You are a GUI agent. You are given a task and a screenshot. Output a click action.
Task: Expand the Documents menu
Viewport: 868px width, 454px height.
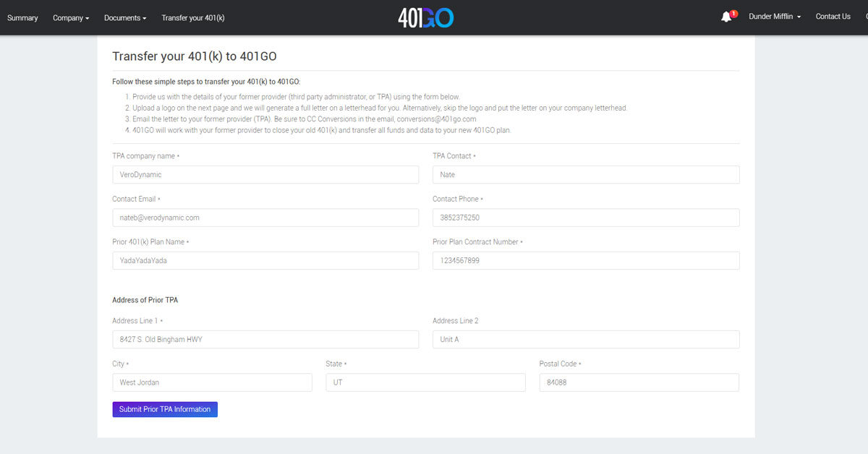[125, 17]
